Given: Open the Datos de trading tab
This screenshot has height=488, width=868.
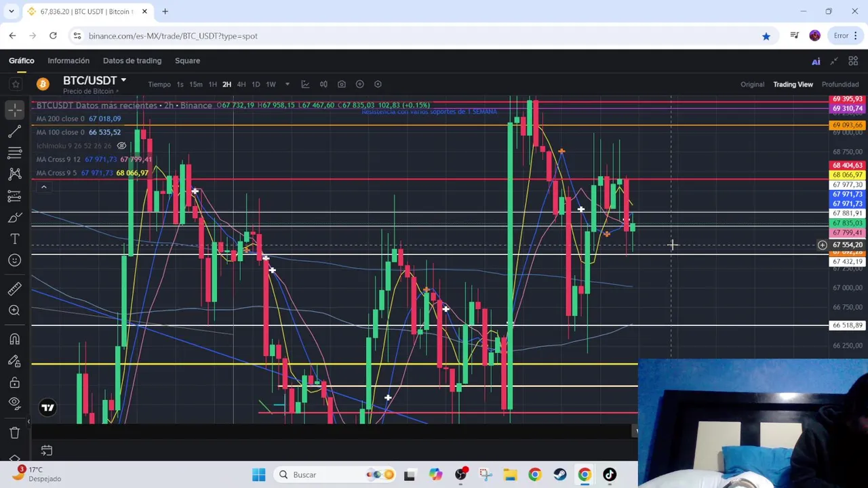Looking at the screenshot, I should click(x=132, y=60).
